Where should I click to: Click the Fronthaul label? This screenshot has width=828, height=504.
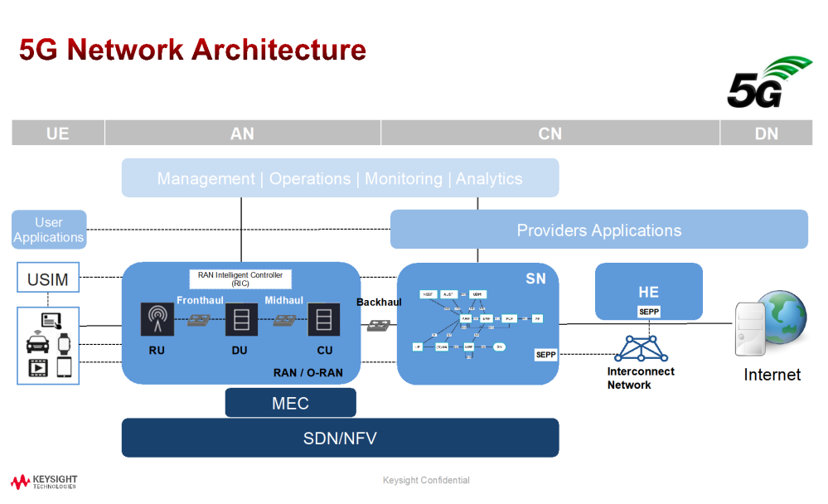(x=200, y=300)
